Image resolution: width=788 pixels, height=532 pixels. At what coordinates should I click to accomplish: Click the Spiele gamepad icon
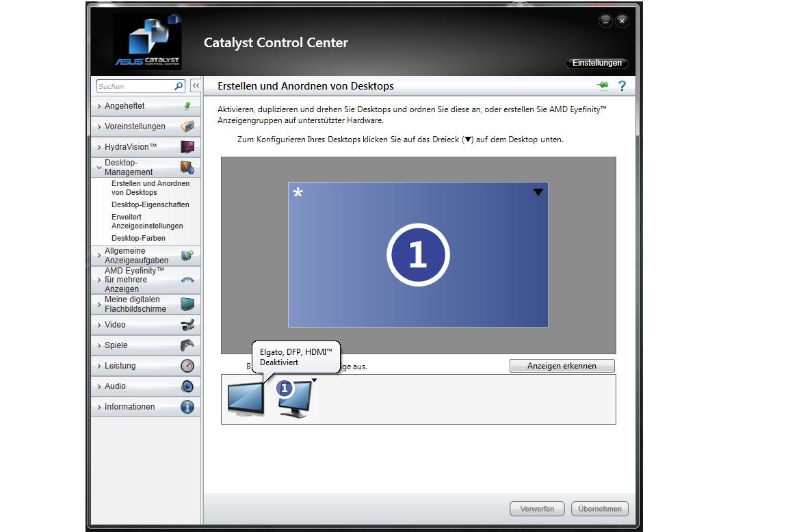click(x=187, y=345)
